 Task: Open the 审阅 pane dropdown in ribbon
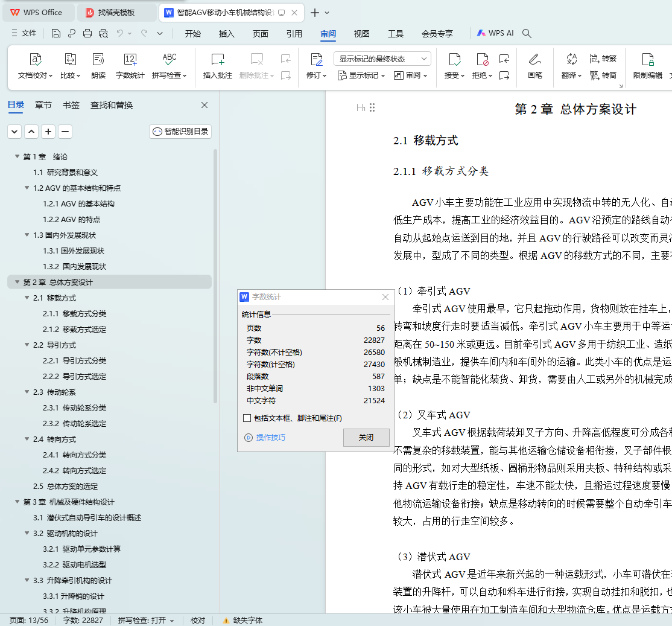pyautogui.click(x=411, y=75)
